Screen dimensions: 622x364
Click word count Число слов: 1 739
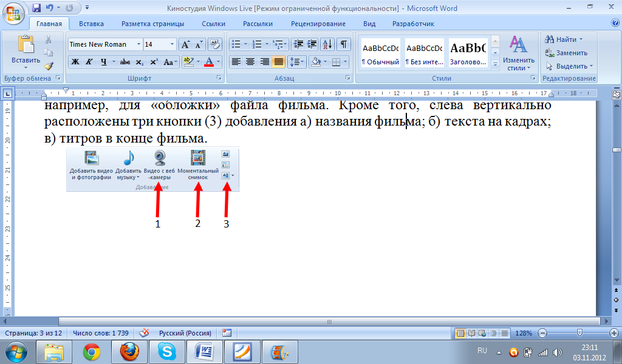click(101, 333)
